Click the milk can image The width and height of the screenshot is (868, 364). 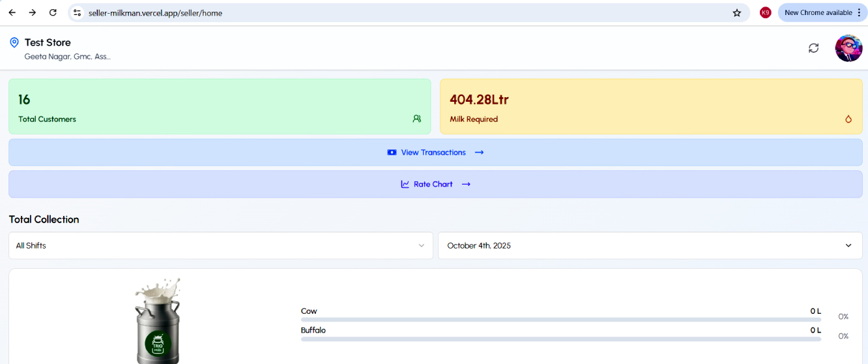tap(157, 320)
